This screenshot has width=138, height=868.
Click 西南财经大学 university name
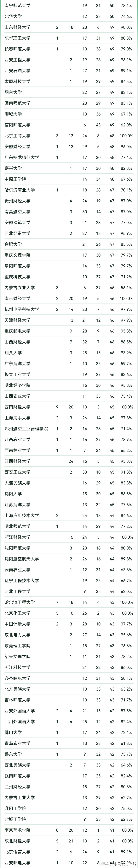tap(17, 407)
